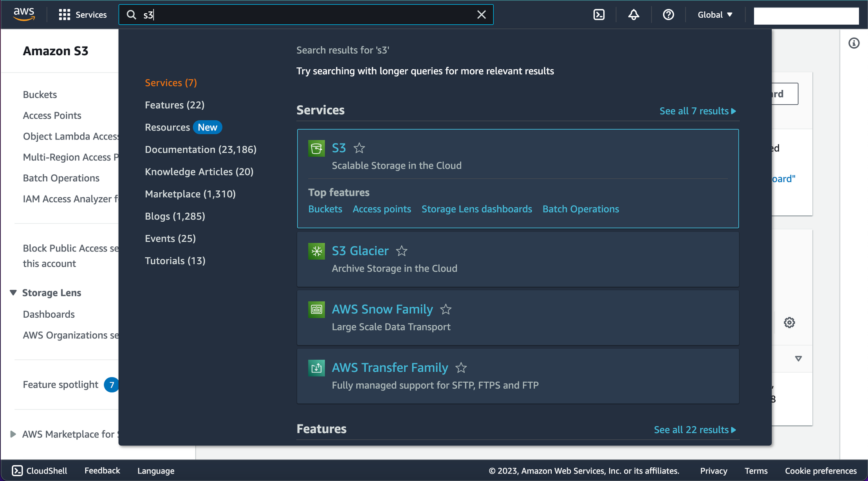
Task: Click the AWS Snow Family icon
Action: (316, 309)
